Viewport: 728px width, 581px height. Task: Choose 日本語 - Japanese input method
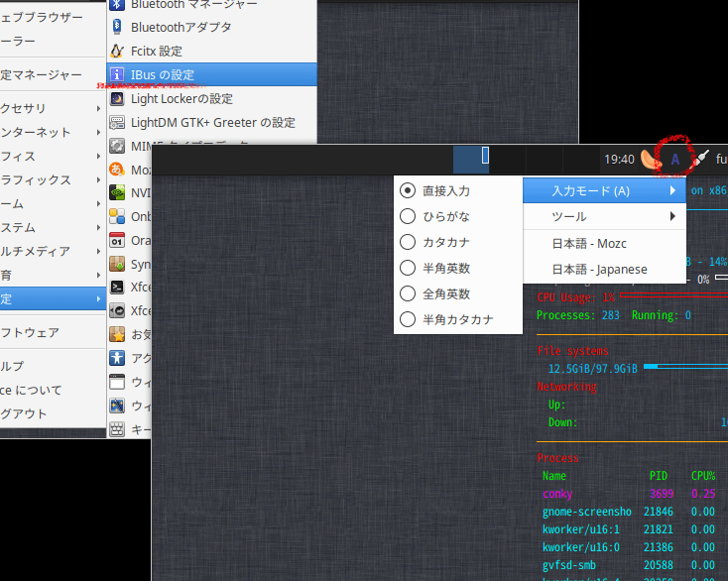pyautogui.click(x=604, y=269)
